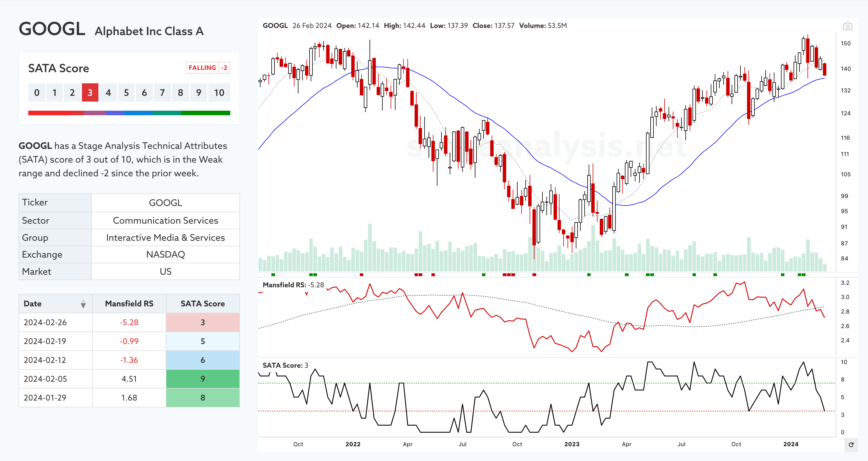The image size is (868, 461).
Task: Click the Mansfield RS column header
Action: (x=129, y=304)
